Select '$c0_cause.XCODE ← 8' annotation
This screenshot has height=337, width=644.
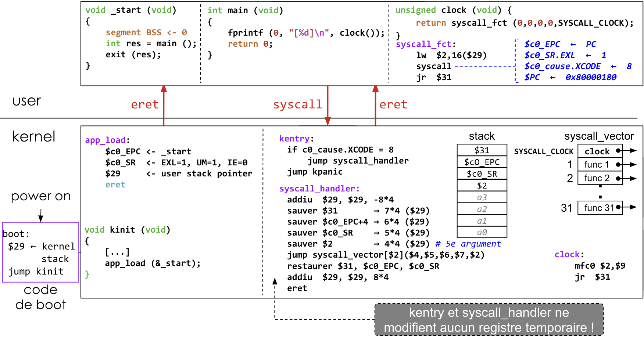pos(578,67)
